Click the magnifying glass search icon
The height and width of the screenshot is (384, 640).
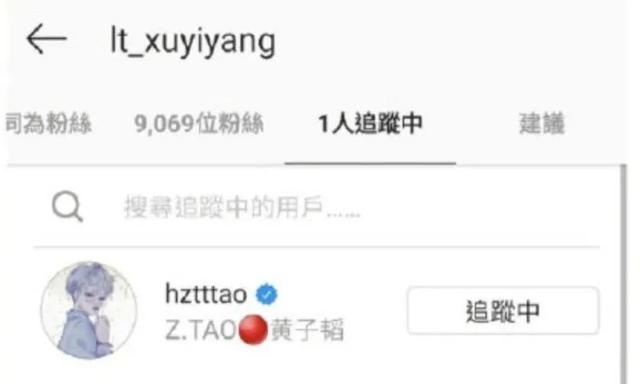click(x=67, y=206)
